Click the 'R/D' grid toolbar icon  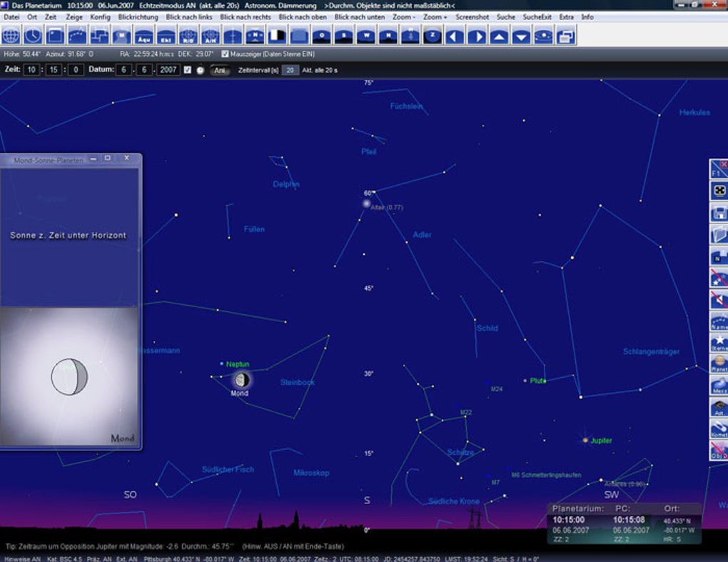point(188,36)
